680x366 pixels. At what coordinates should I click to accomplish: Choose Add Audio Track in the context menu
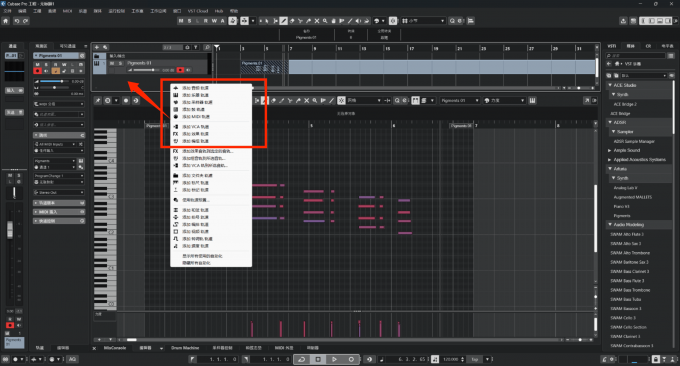pyautogui.click(x=211, y=88)
